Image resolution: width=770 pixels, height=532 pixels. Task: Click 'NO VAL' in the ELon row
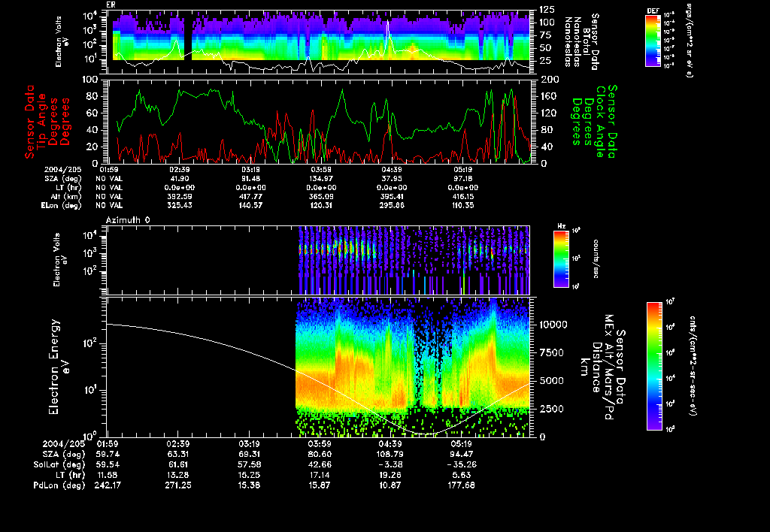(109, 206)
